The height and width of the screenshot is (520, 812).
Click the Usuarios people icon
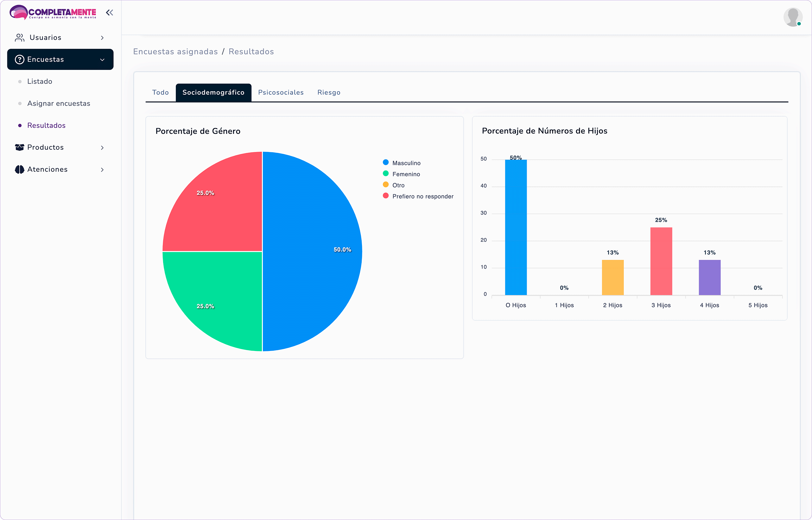(x=20, y=37)
